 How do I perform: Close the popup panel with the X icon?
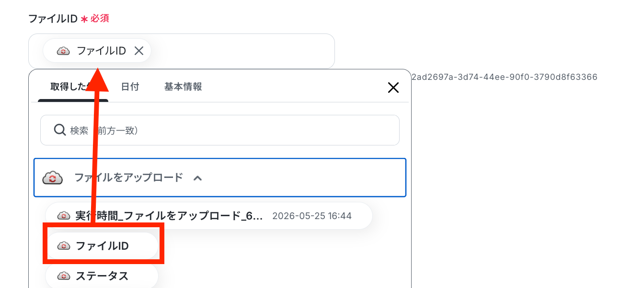tap(393, 88)
